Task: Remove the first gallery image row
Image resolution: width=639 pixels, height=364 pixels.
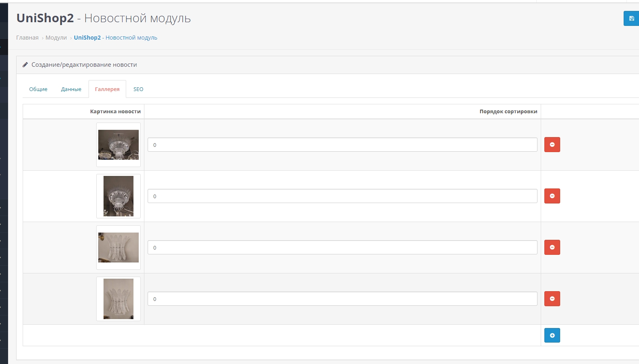Action: [x=552, y=145]
